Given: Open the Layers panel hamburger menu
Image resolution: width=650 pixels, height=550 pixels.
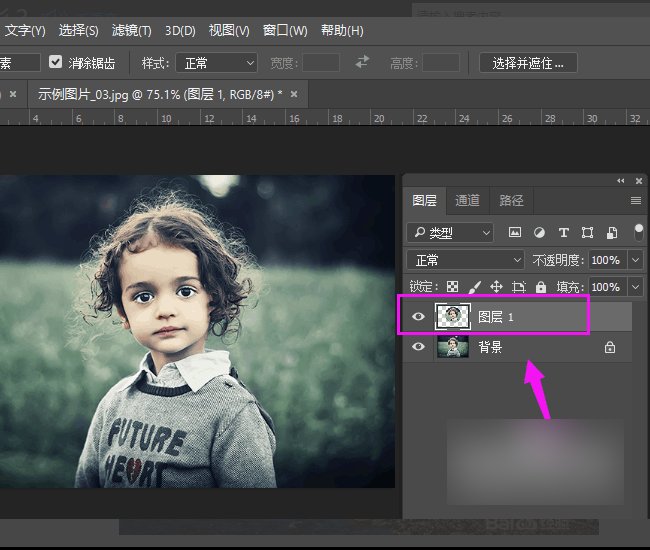Looking at the screenshot, I should [x=635, y=200].
